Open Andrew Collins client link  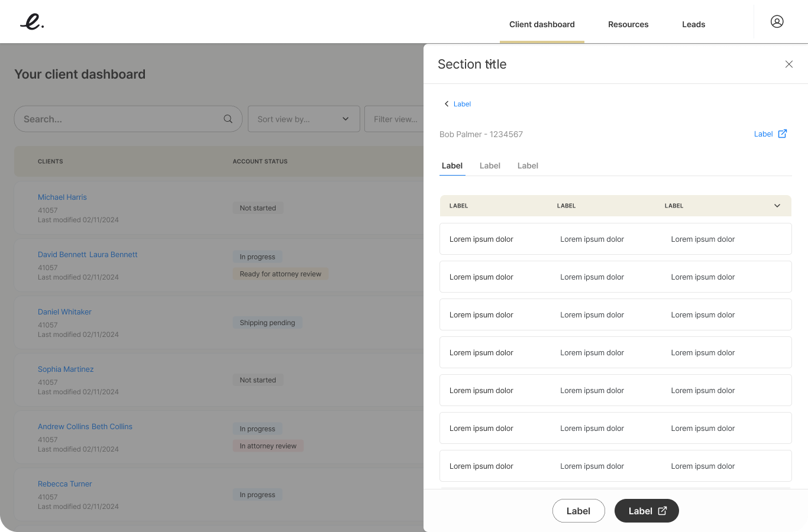[63, 427]
